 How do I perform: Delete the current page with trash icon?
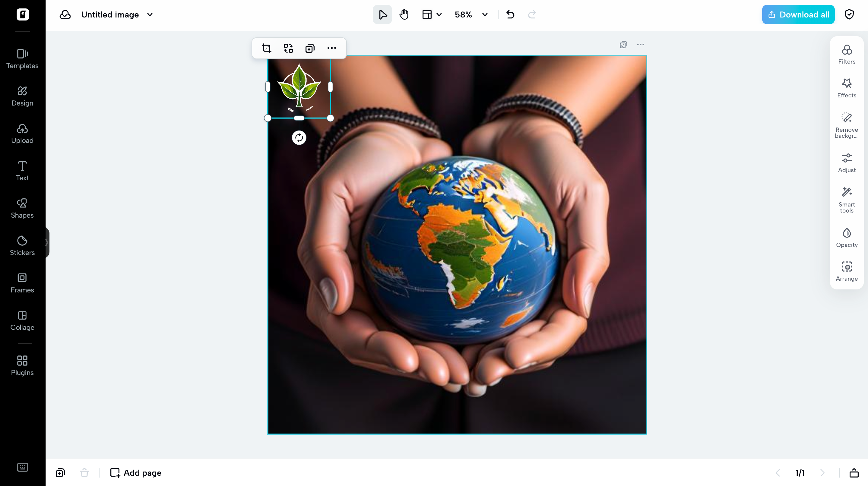(x=84, y=472)
